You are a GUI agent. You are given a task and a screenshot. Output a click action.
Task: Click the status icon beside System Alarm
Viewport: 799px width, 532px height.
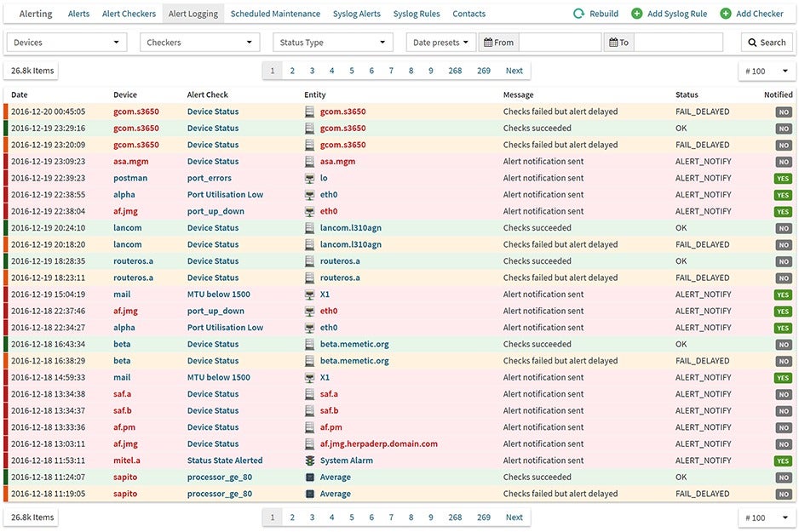coord(309,460)
